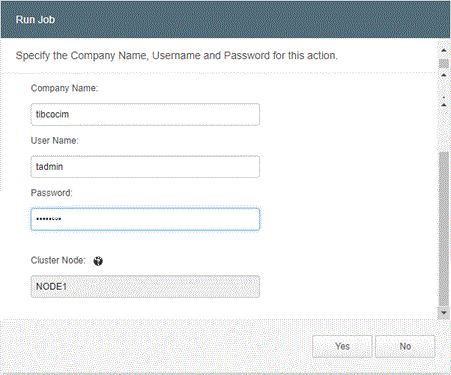Click the User Name label
This screenshot has height=375, width=451.
(x=55, y=140)
